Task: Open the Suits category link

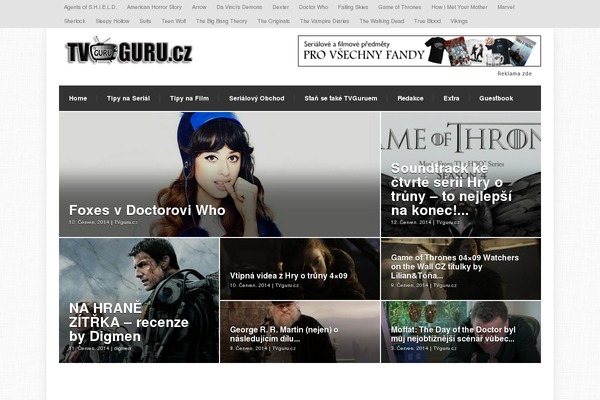Action: 145,21
